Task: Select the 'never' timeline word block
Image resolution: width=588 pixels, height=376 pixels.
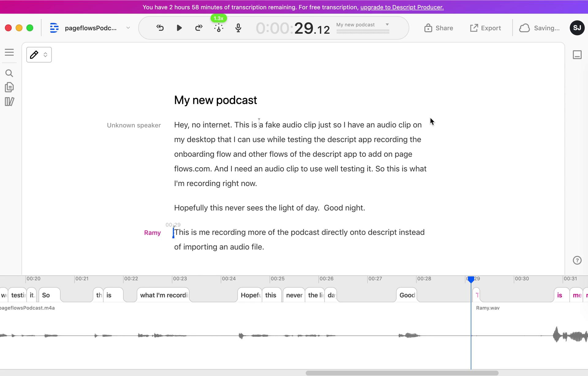Action: (294, 295)
